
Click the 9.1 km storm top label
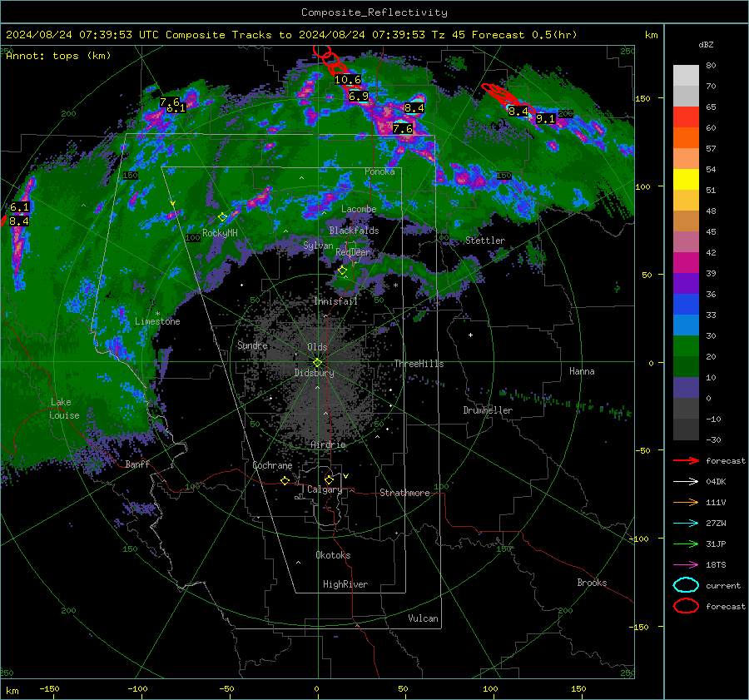[x=545, y=118]
